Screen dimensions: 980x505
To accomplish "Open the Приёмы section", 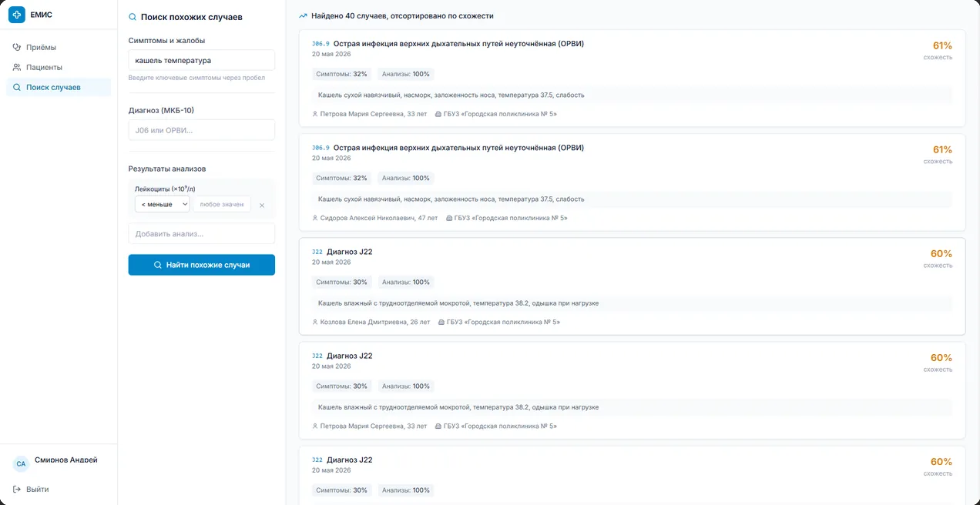I will pos(59,47).
